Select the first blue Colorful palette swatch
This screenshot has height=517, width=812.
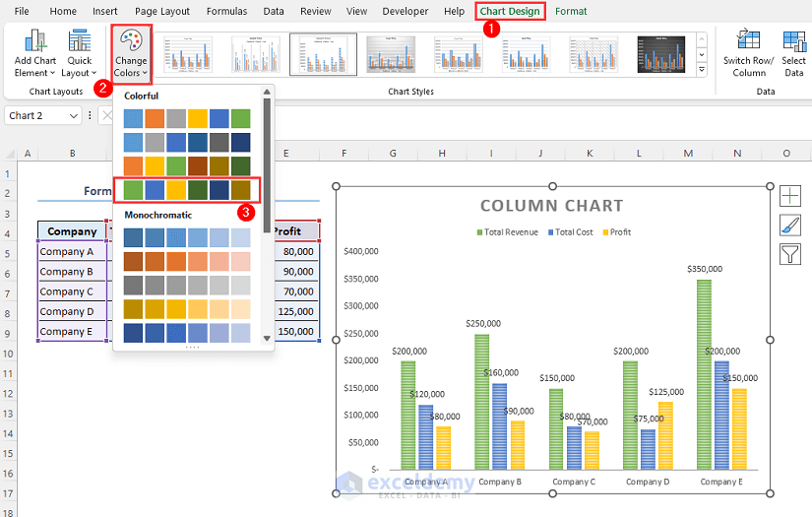click(x=133, y=118)
